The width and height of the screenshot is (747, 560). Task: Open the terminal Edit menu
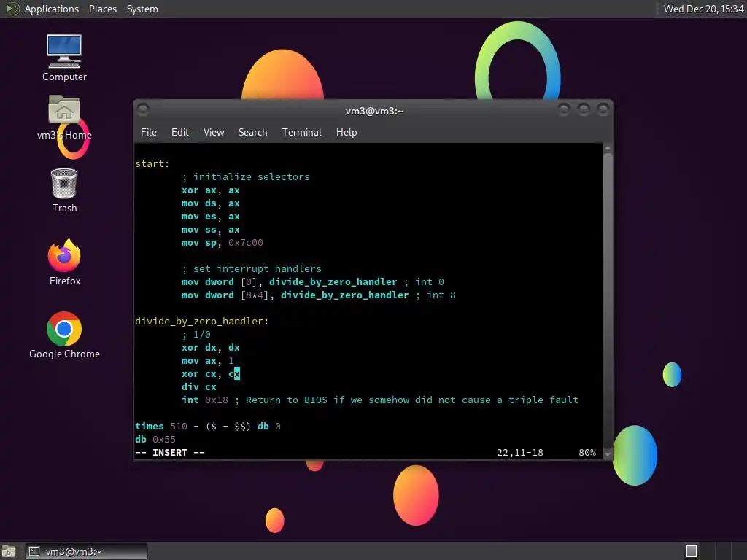[x=179, y=132]
